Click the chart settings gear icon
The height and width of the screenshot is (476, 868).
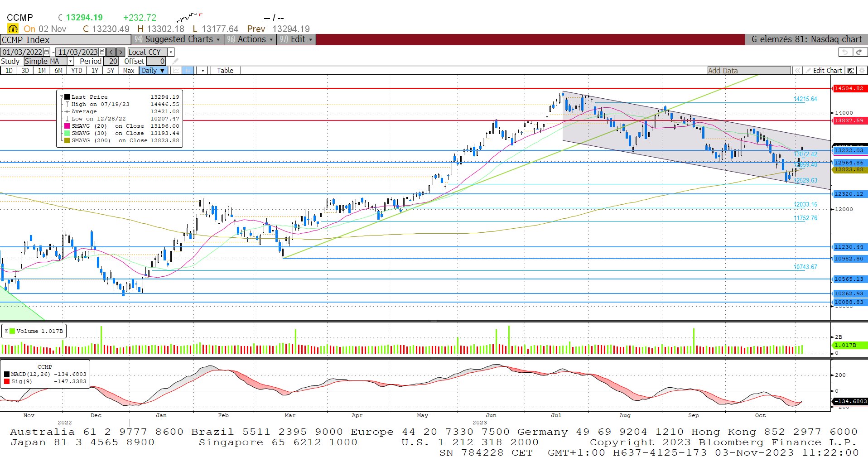(x=862, y=71)
